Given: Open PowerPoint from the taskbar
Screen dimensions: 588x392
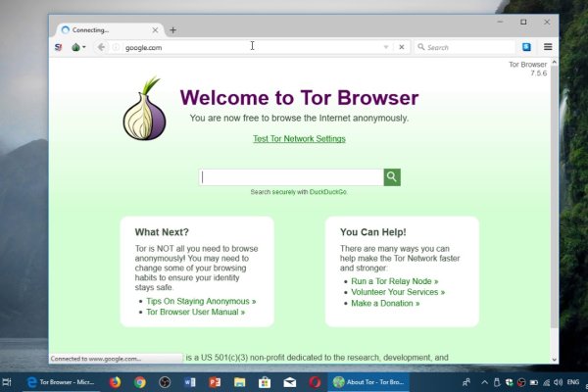Looking at the screenshot, I should click(215, 381).
